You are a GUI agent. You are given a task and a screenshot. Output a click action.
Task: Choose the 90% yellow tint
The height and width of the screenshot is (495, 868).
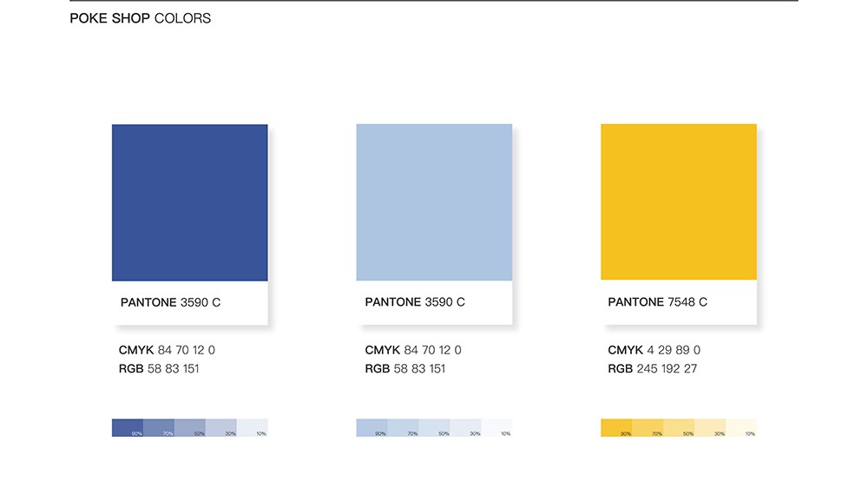click(x=616, y=428)
